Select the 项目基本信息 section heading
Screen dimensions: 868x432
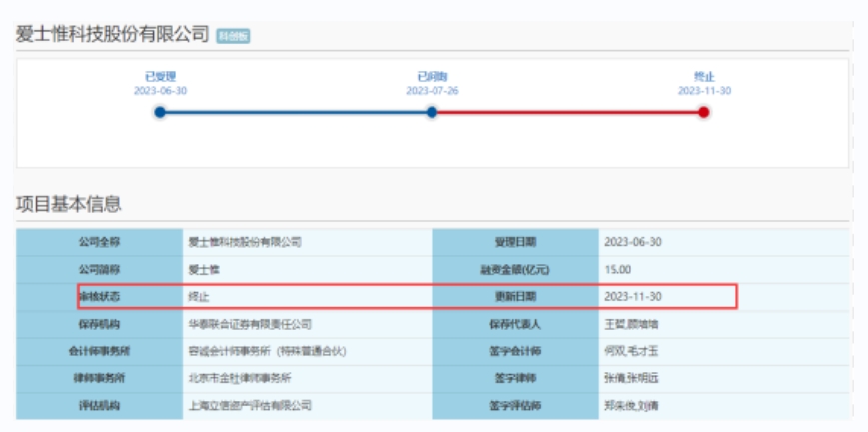[68, 204]
